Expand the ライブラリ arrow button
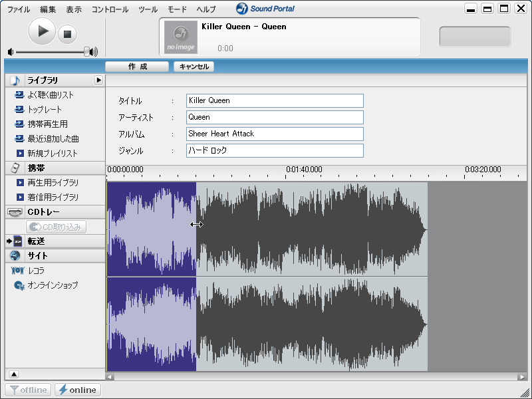The height and width of the screenshot is (399, 532). (x=98, y=80)
